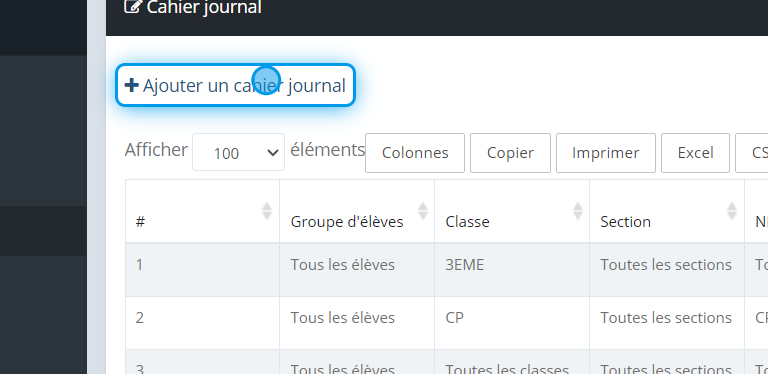Click the plus icon in Ajouter button
768x374 pixels.
coord(131,85)
